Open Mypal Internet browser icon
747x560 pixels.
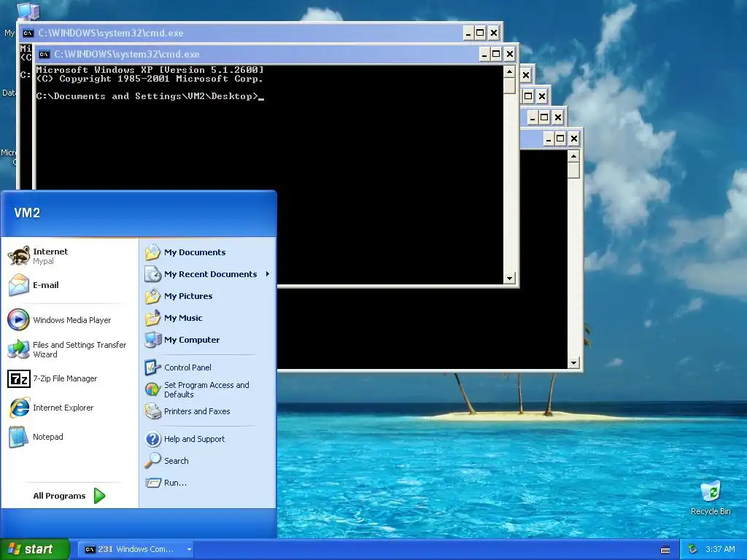[x=19, y=256]
